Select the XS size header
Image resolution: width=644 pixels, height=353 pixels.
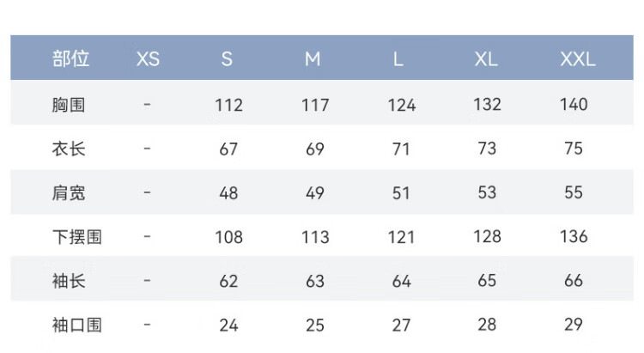pos(148,59)
